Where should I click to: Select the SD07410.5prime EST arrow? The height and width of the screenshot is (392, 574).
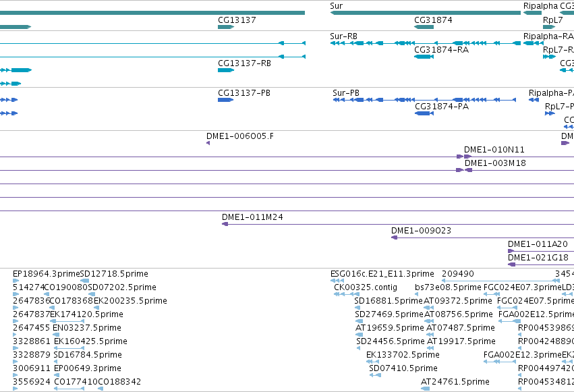(375, 375)
